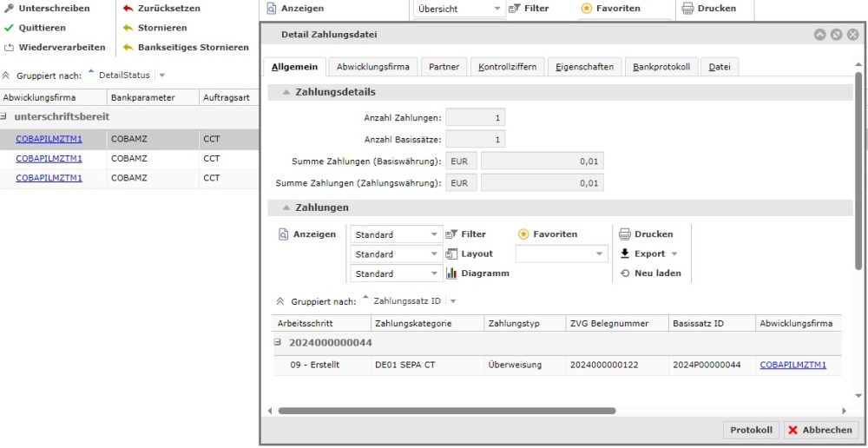Switch to the Kontrollziffern tab
868x448 pixels.
pos(508,67)
